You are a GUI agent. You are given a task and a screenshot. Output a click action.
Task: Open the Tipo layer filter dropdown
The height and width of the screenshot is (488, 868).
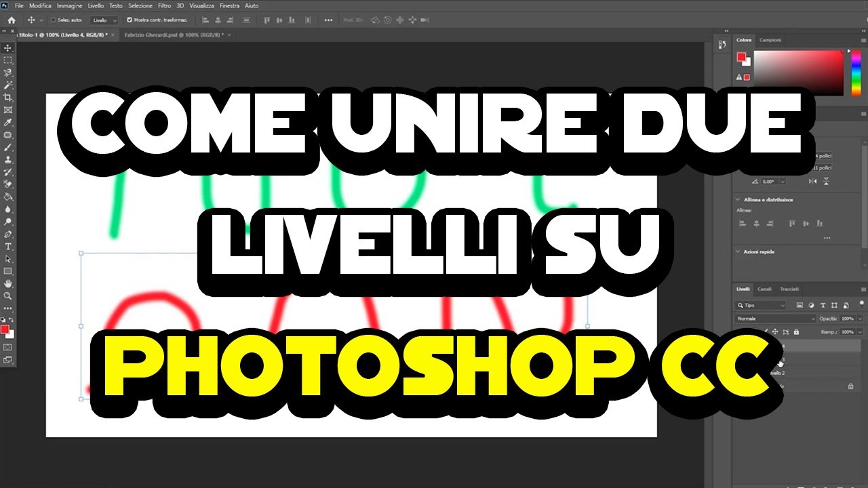point(761,306)
